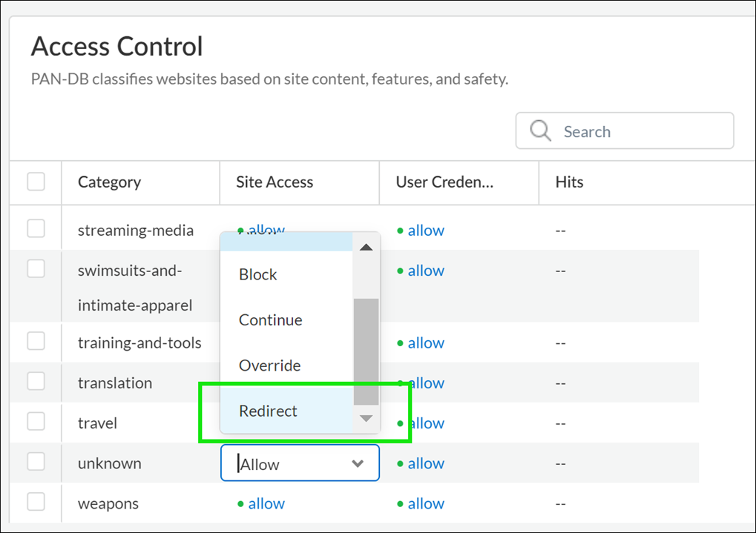Click the dropdown list scroll-up arrow
The image size is (756, 533).
[366, 247]
